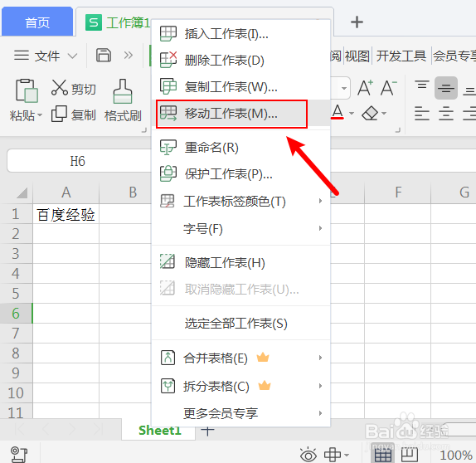
Task: Select row 6 header
Action: point(16,313)
